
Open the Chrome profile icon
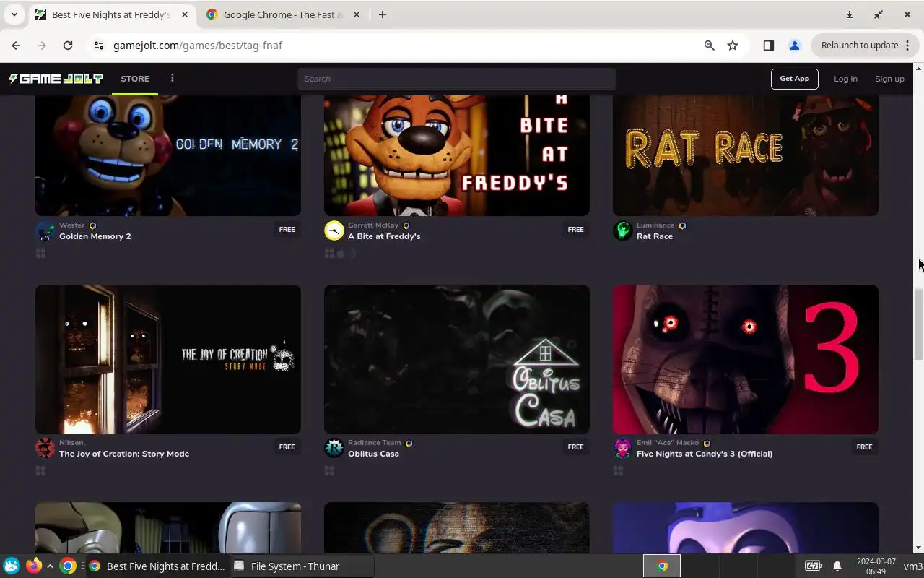tap(794, 45)
